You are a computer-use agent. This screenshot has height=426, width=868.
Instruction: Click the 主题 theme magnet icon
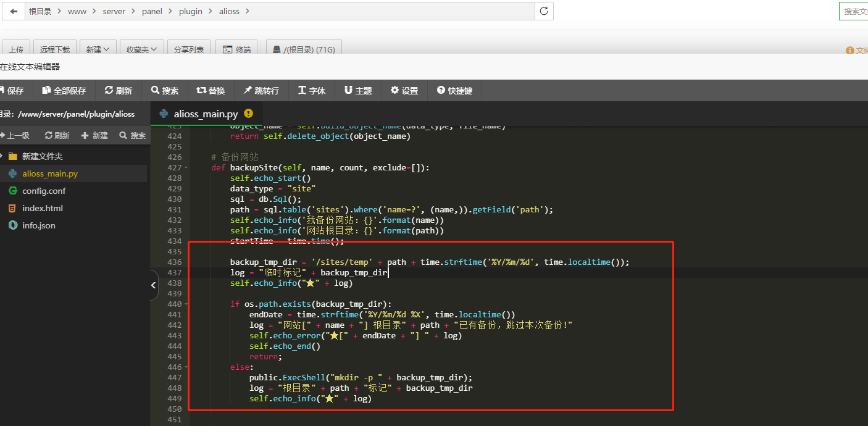(348, 90)
